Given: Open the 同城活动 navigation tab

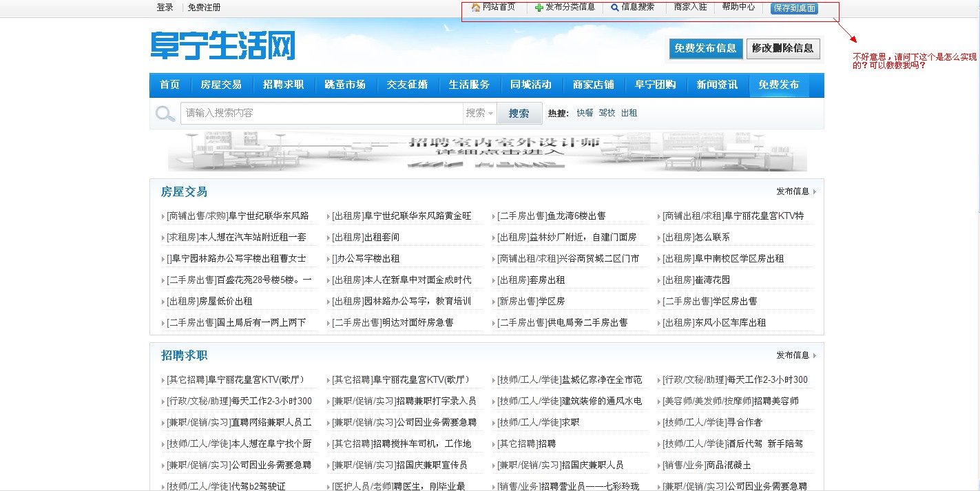Looking at the screenshot, I should point(531,85).
